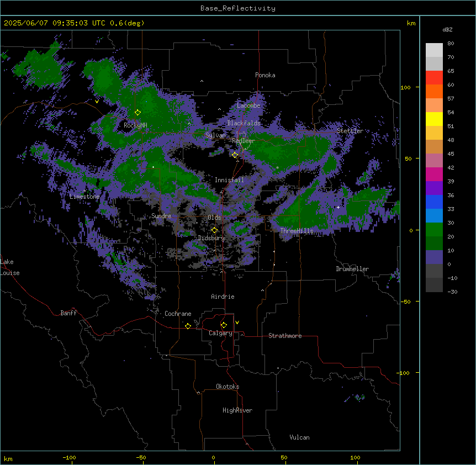
Task: Select the RedDeer map label
Action: [x=244, y=141]
